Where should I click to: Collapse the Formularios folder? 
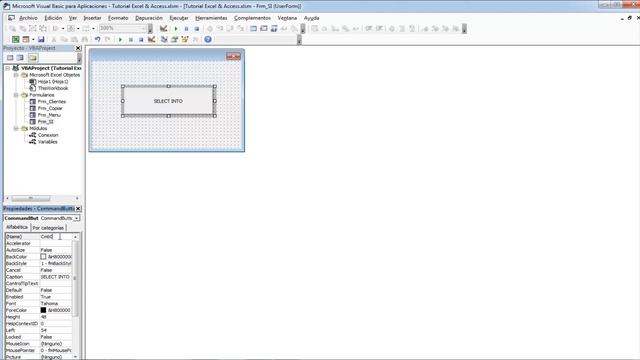click(16, 95)
